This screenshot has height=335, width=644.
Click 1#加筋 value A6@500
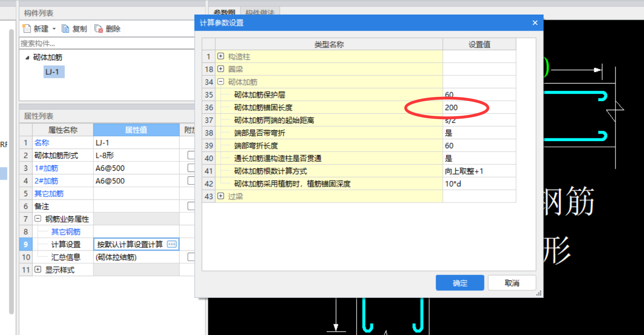pyautogui.click(x=136, y=168)
